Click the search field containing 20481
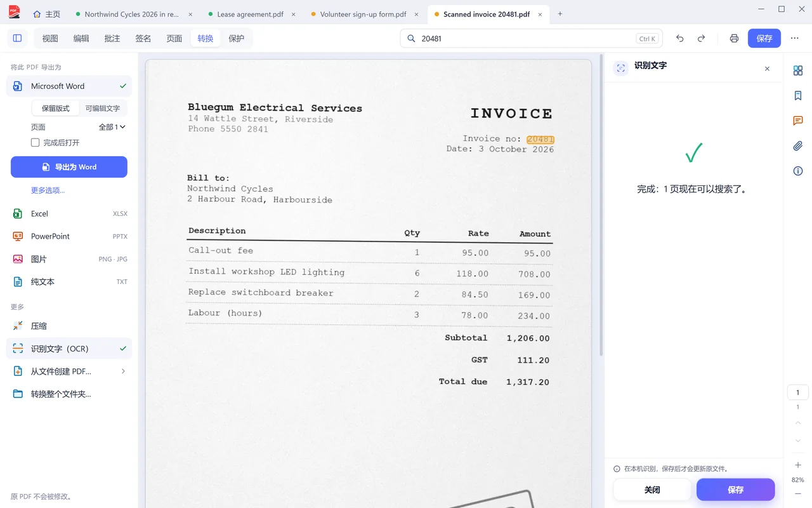 click(x=531, y=38)
